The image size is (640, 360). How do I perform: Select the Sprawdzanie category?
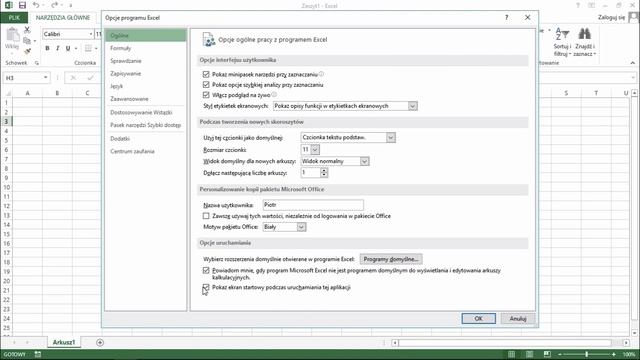click(145, 61)
